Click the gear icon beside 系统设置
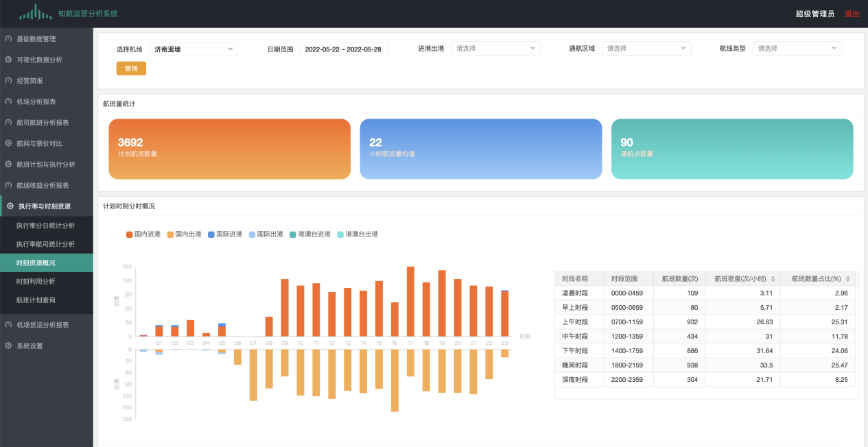This screenshot has height=447, width=868. tap(8, 346)
